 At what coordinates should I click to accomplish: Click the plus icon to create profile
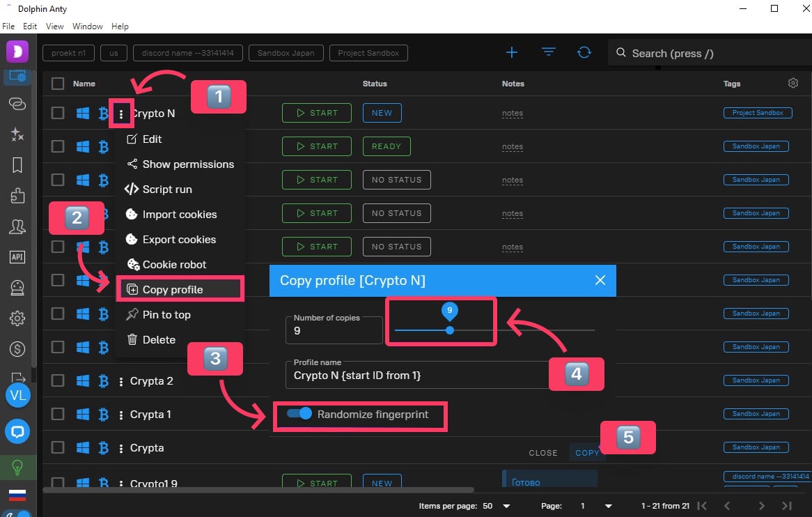point(512,52)
